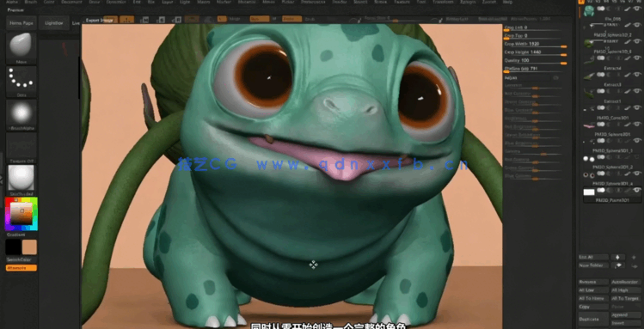Image resolution: width=644 pixels, height=329 pixels.
Task: Click the AutoReorder button
Action: (x=626, y=283)
